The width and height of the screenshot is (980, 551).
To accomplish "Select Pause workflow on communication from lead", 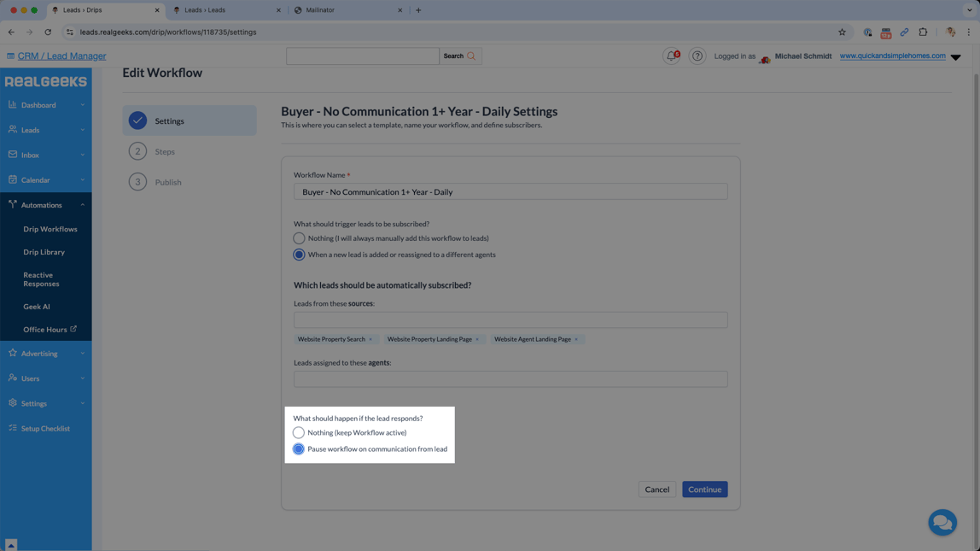I will click(x=299, y=448).
